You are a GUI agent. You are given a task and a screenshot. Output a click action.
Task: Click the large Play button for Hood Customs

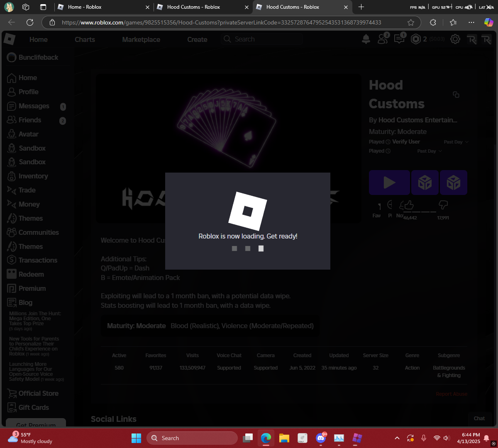point(389,183)
